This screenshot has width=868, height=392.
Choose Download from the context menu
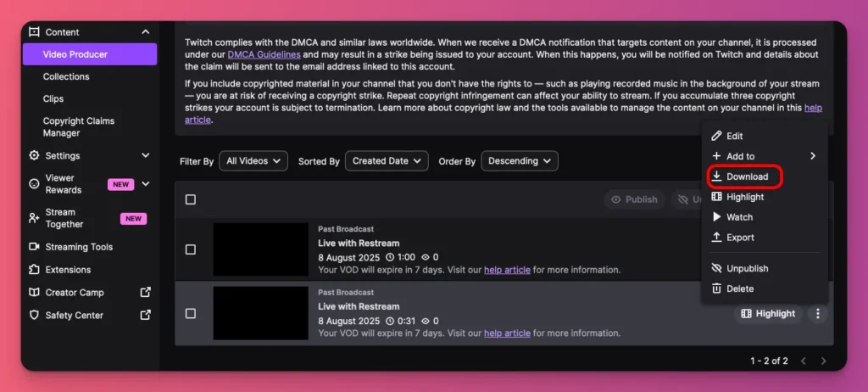(x=765, y=176)
